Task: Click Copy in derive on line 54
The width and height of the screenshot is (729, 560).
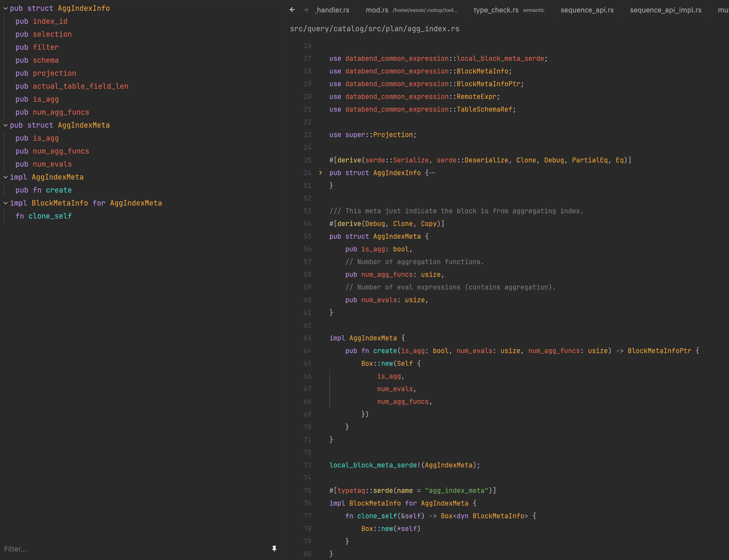Action: pos(429,224)
